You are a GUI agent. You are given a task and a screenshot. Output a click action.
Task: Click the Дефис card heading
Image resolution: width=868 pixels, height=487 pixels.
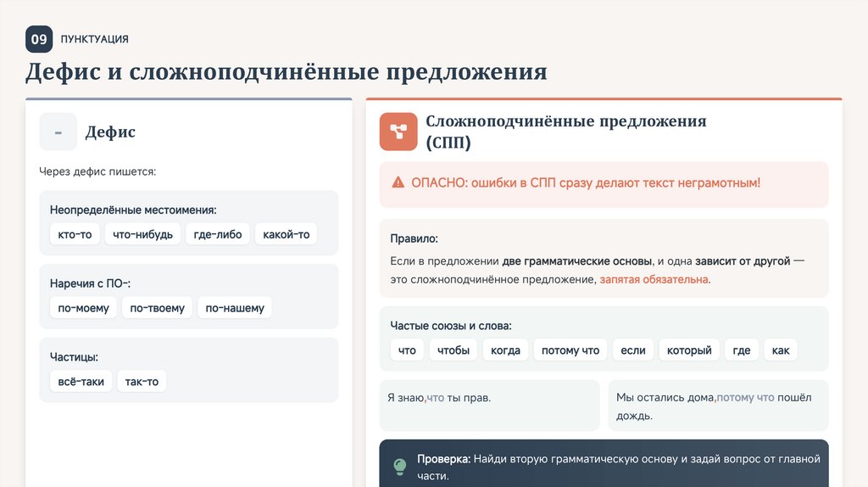click(110, 132)
